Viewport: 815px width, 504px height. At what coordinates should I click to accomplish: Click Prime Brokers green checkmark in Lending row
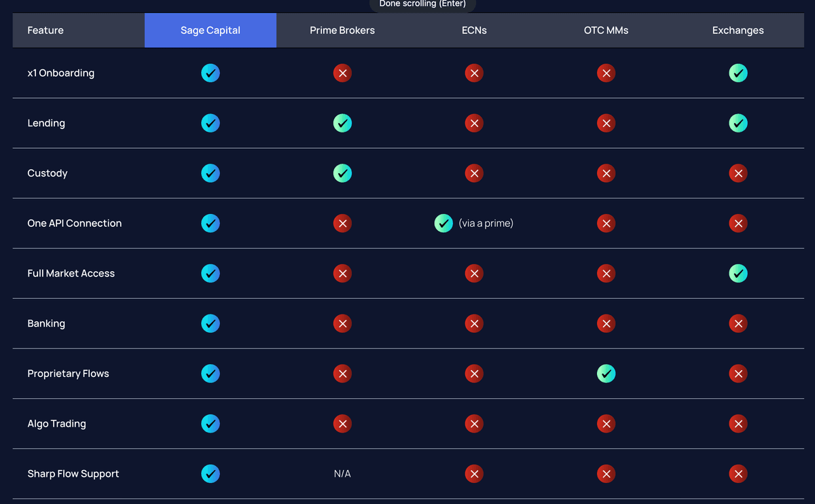point(342,123)
